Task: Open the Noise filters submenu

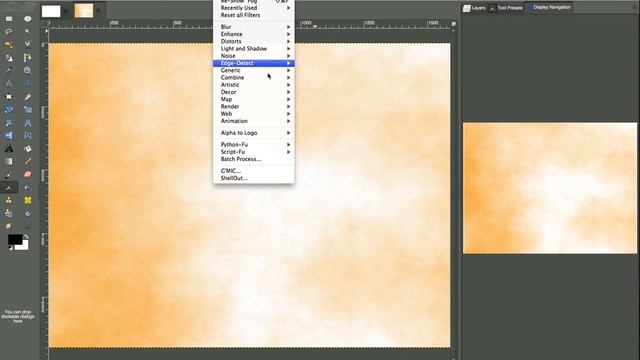Action: click(x=253, y=56)
